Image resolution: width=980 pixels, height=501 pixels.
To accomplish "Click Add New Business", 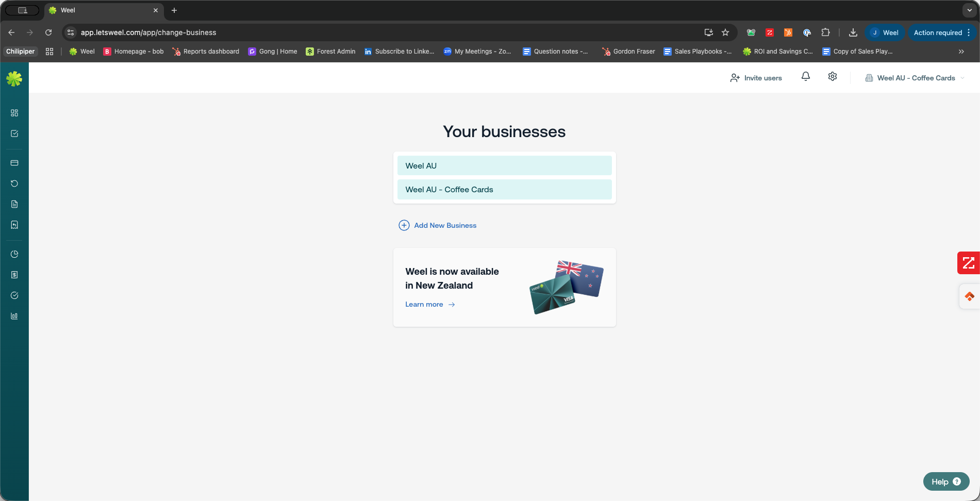I will pos(438,225).
